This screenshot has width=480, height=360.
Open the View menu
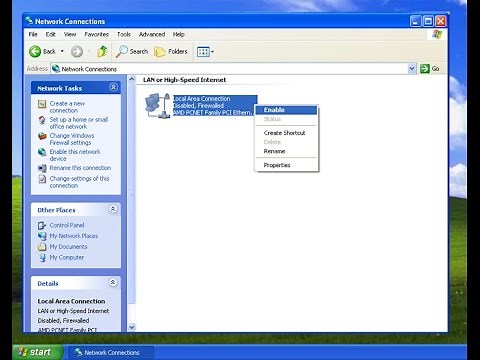click(70, 34)
